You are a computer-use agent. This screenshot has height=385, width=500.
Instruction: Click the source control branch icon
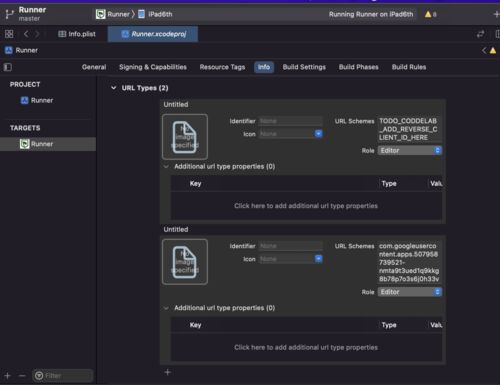pos(10,14)
